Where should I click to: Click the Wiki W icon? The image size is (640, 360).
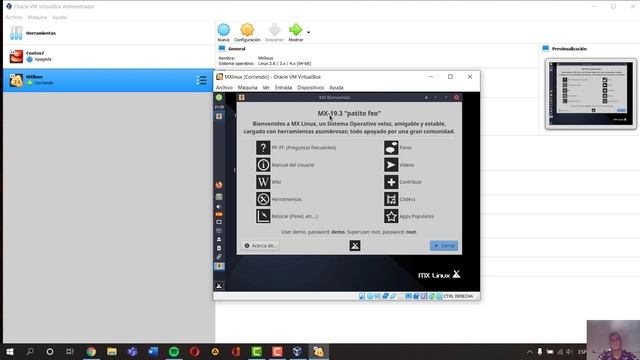coord(263,182)
